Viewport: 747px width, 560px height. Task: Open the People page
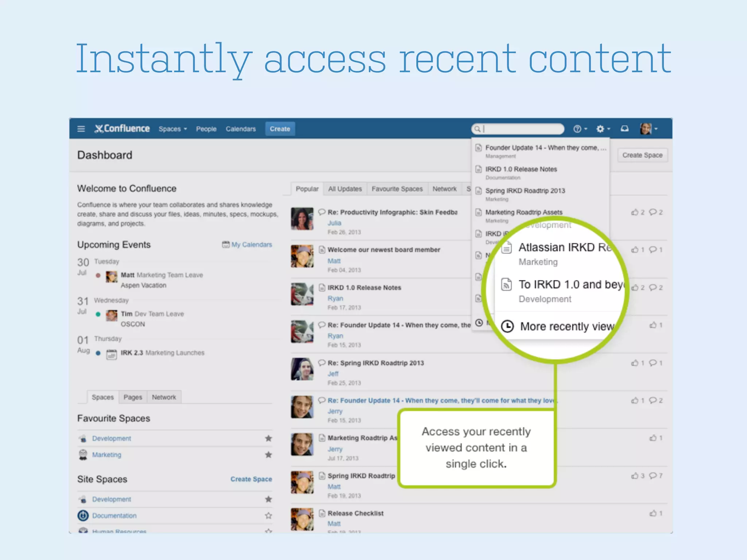pos(206,129)
